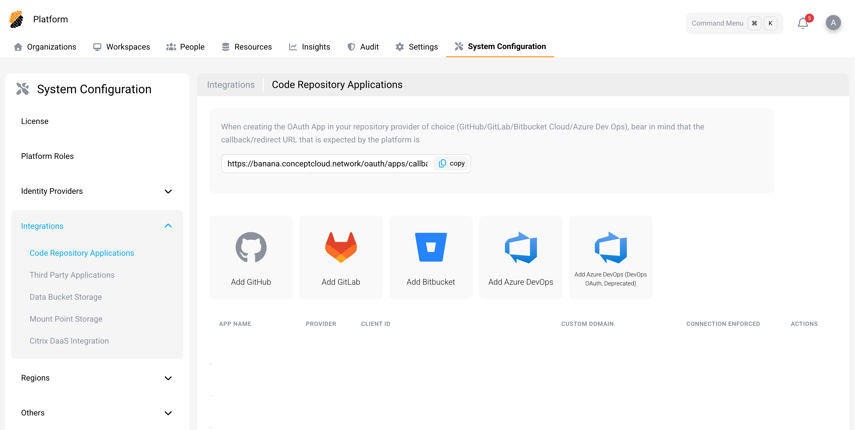
Task: Click the Add GitHub label
Action: click(251, 282)
